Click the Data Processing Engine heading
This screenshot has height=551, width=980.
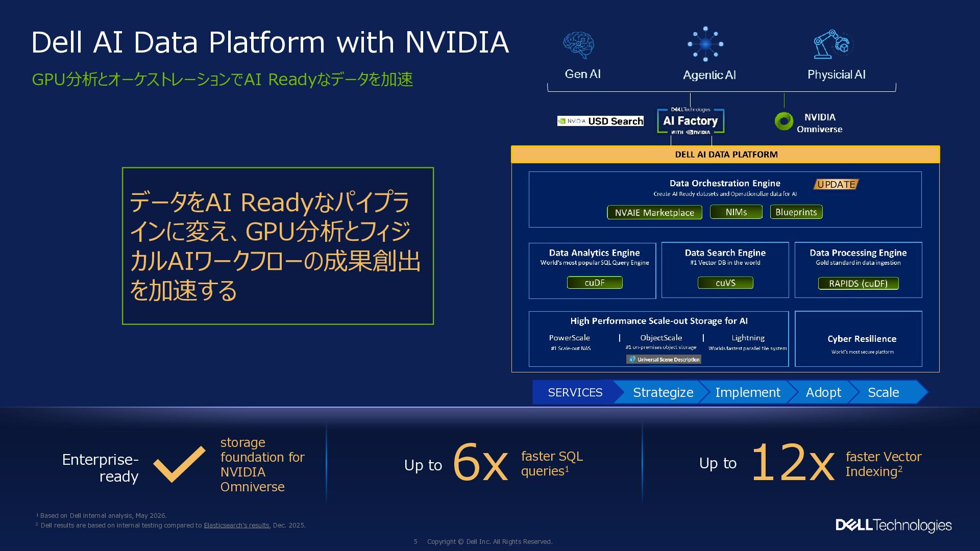click(x=858, y=253)
